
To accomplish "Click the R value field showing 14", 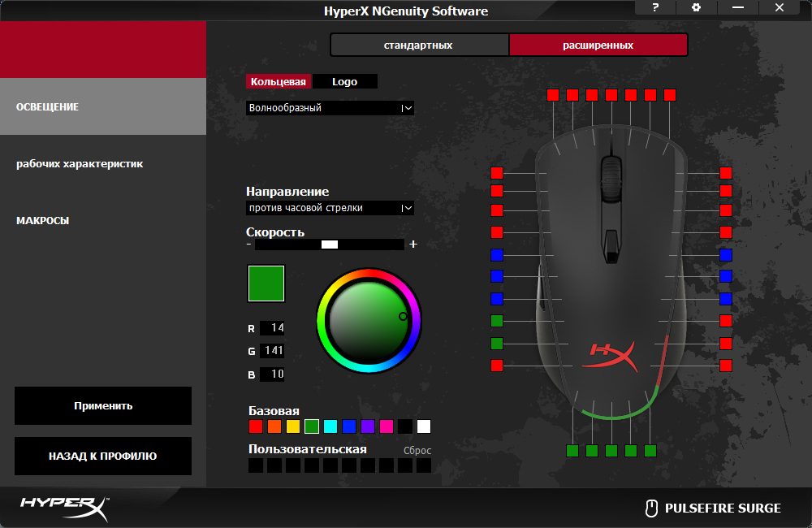I will coord(272,328).
